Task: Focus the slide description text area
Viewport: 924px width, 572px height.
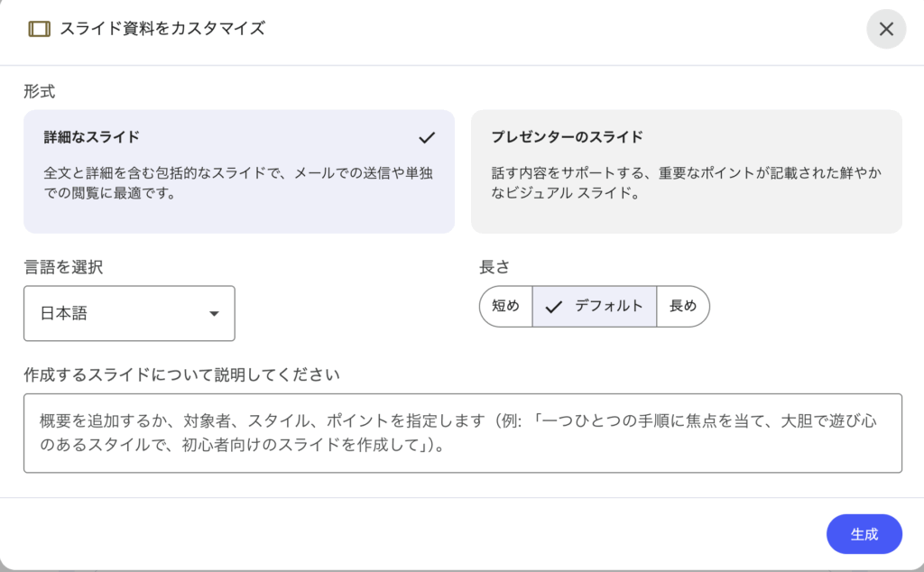Action: pos(462,433)
